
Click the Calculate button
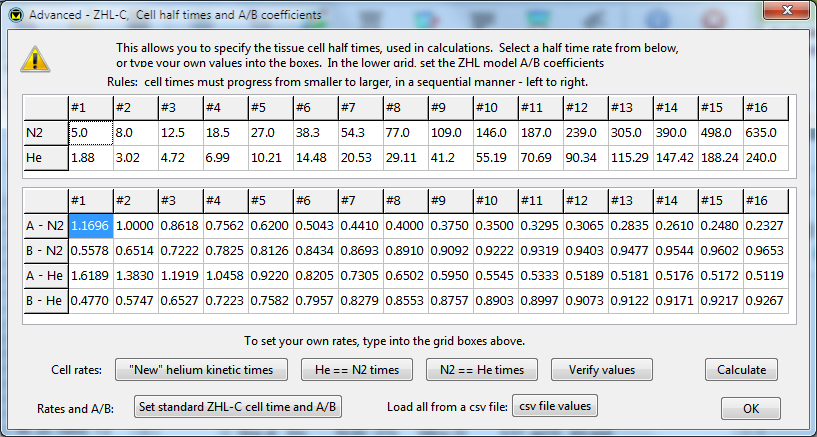pos(741,370)
